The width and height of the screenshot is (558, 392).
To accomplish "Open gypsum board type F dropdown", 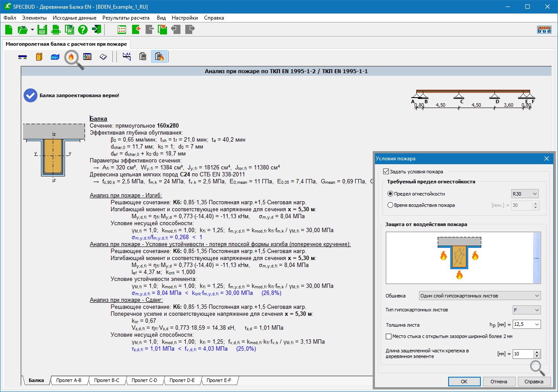I will coord(527,310).
